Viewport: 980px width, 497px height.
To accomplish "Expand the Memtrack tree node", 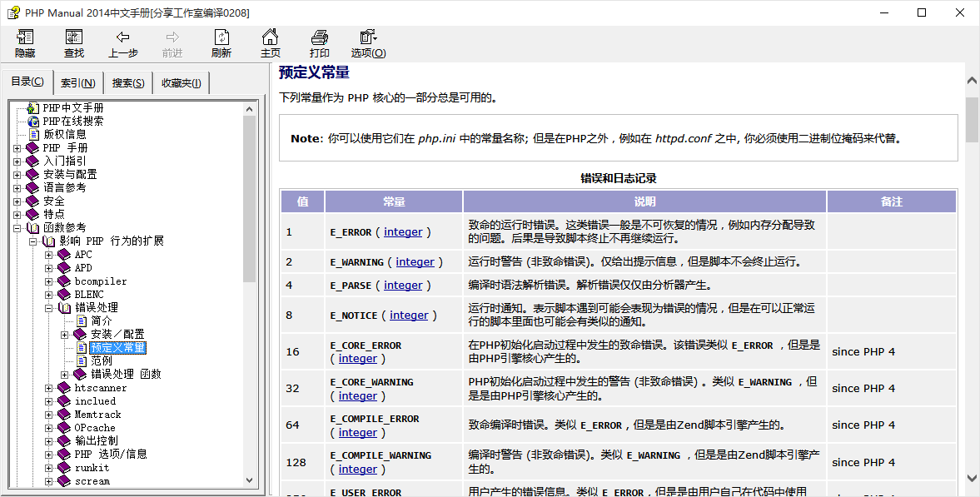I will (49, 415).
